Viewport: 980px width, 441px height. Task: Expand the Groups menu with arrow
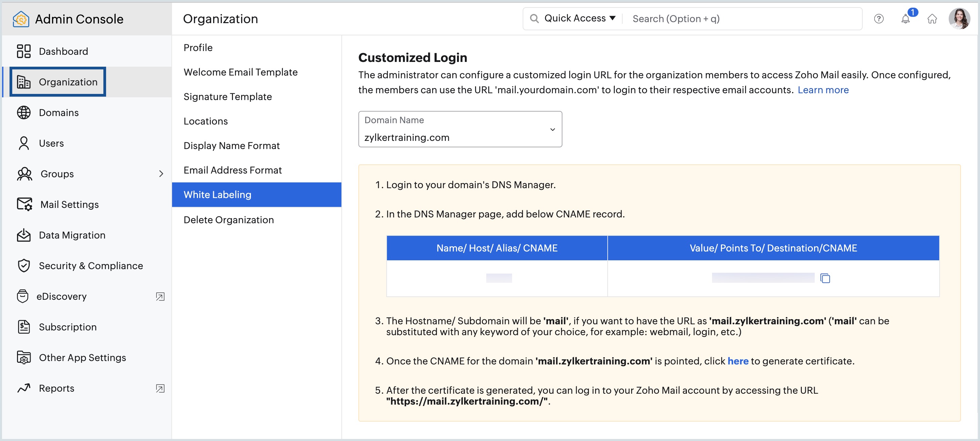pos(162,174)
